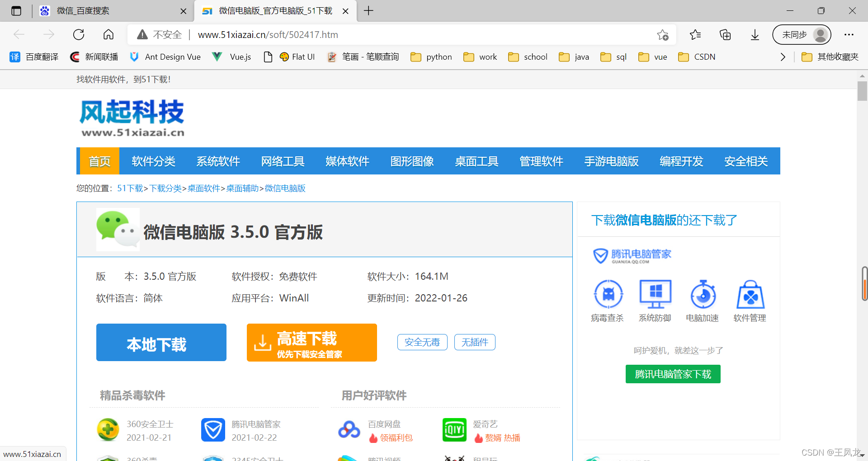The width and height of the screenshot is (868, 461).
Task: Select 首页 in site navigation
Action: coord(99,161)
